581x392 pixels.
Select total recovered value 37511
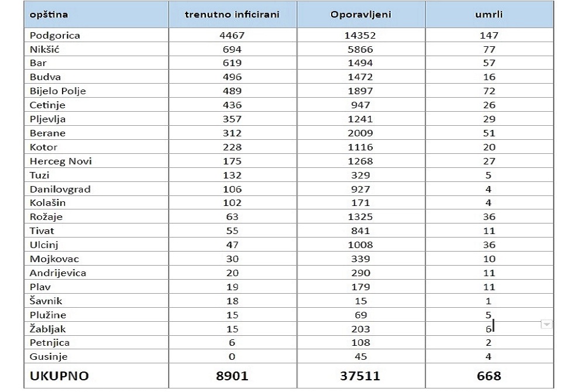(x=360, y=376)
